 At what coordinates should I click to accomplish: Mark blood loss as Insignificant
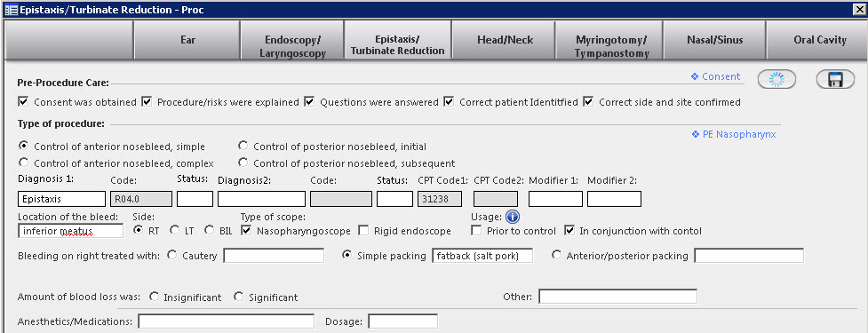[153, 297]
